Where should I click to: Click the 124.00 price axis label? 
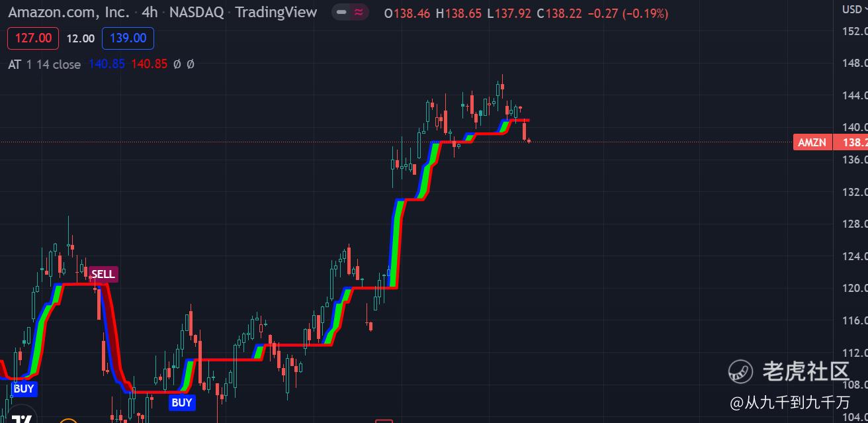tap(855, 256)
